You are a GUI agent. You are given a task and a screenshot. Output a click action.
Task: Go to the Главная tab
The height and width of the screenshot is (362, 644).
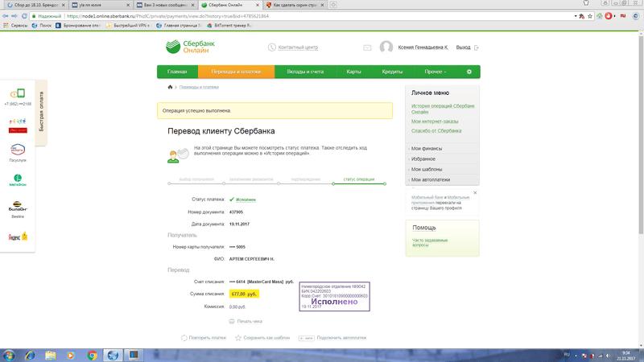coord(177,72)
